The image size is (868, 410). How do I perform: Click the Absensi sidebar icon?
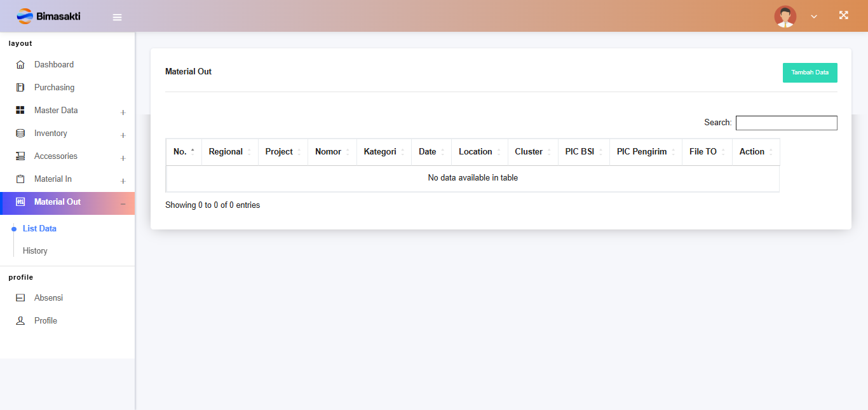click(x=20, y=298)
